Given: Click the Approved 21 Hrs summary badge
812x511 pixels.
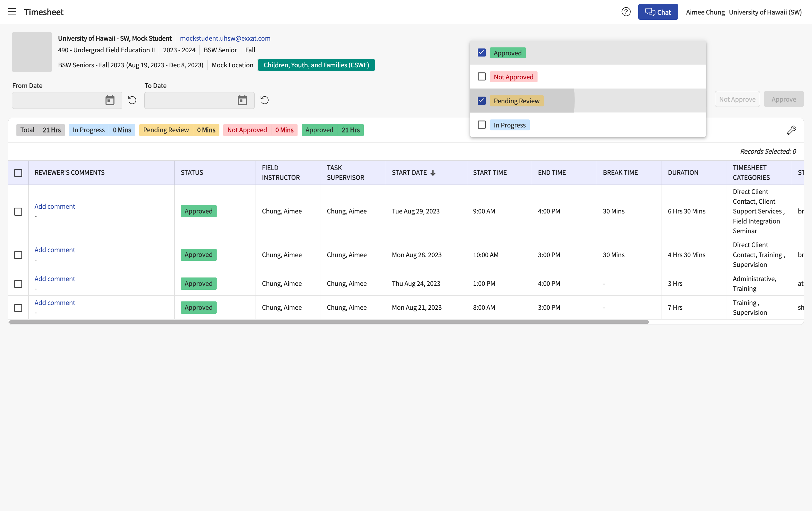Looking at the screenshot, I should (x=333, y=130).
